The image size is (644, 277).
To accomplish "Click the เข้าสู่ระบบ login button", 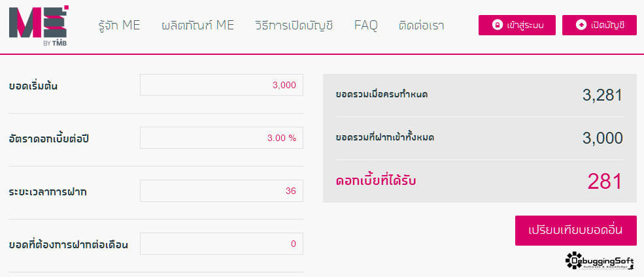I will click(517, 25).
